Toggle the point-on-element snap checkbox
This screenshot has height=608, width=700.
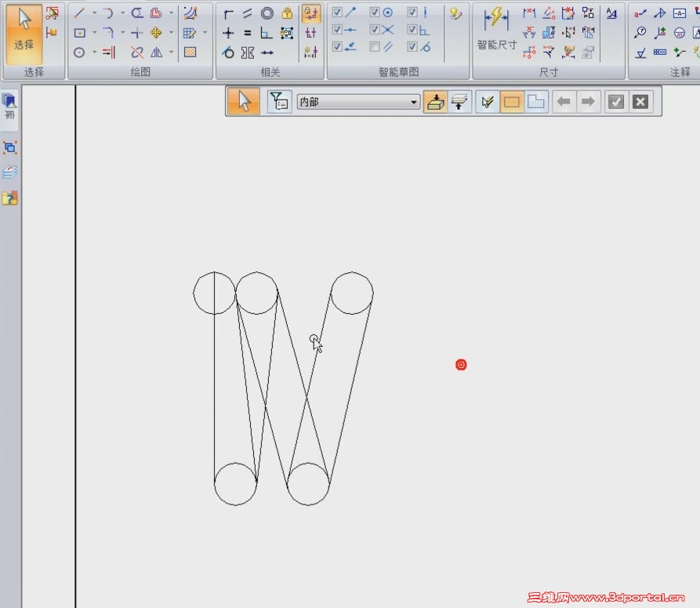click(x=338, y=46)
